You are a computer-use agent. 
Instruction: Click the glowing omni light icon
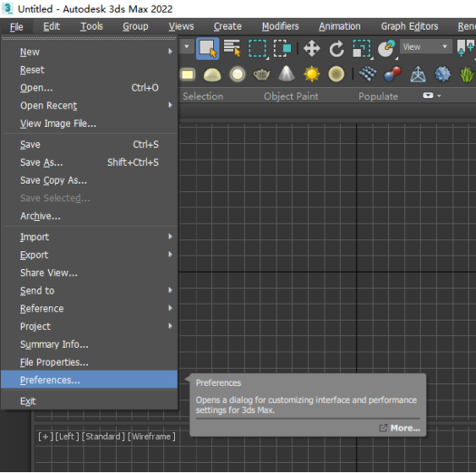pyautogui.click(x=237, y=74)
